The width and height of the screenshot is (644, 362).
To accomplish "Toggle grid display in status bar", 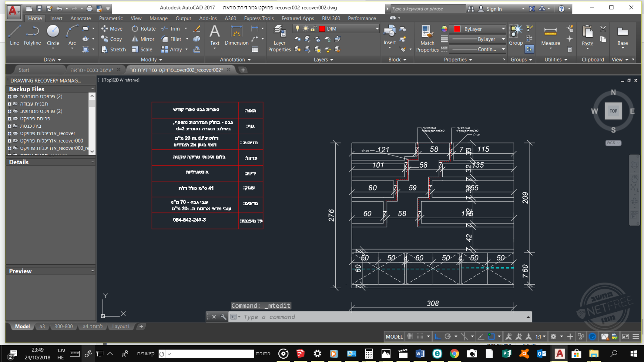I will point(410,336).
